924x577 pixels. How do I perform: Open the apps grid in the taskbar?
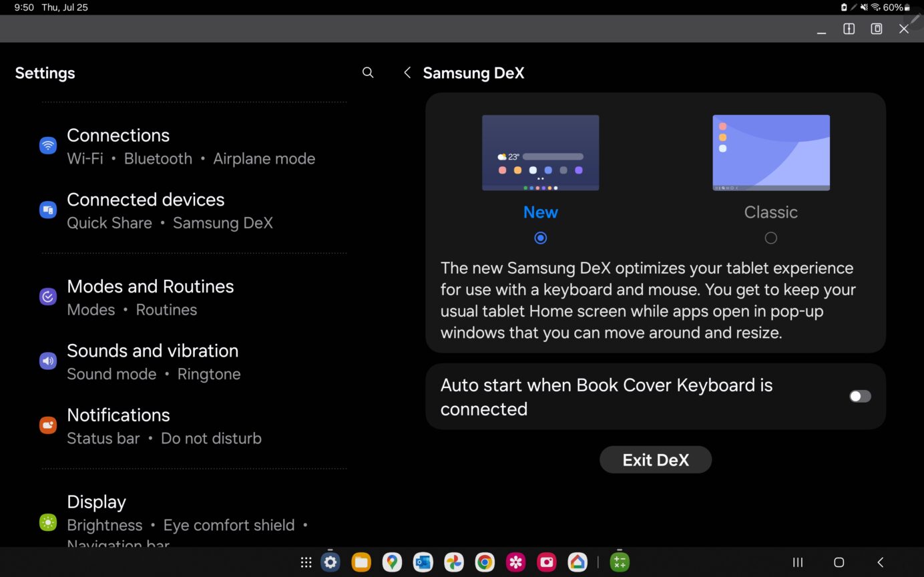(x=306, y=562)
